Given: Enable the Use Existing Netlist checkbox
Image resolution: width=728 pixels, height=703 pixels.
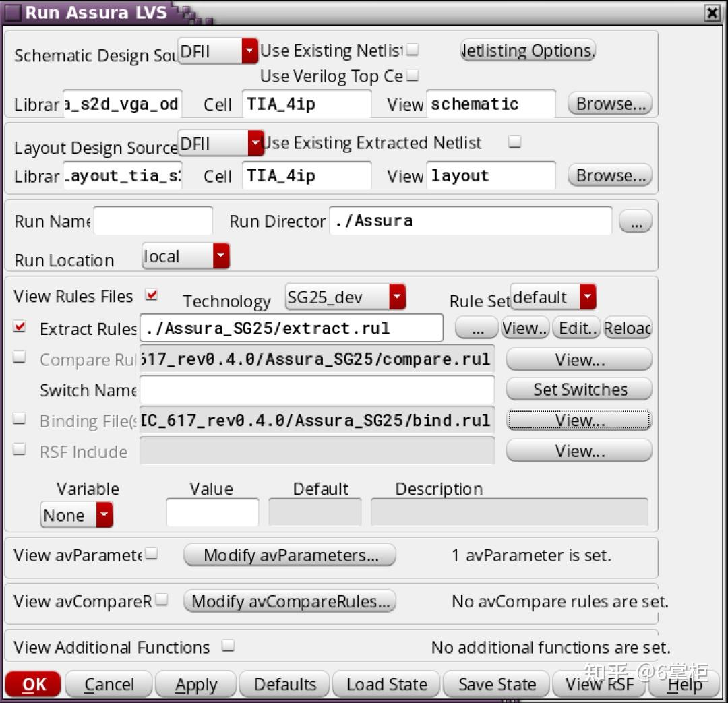Looking at the screenshot, I should point(413,49).
